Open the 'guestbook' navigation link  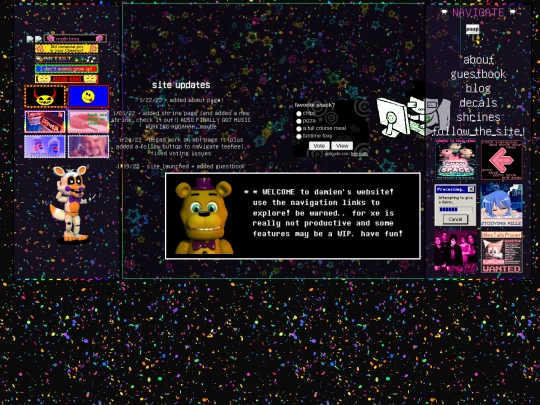click(478, 74)
